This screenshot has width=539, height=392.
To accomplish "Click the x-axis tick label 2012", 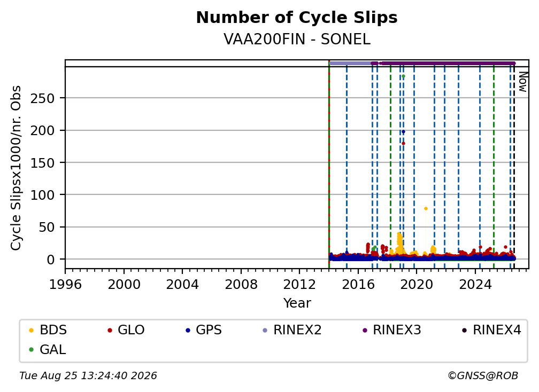I will (299, 285).
